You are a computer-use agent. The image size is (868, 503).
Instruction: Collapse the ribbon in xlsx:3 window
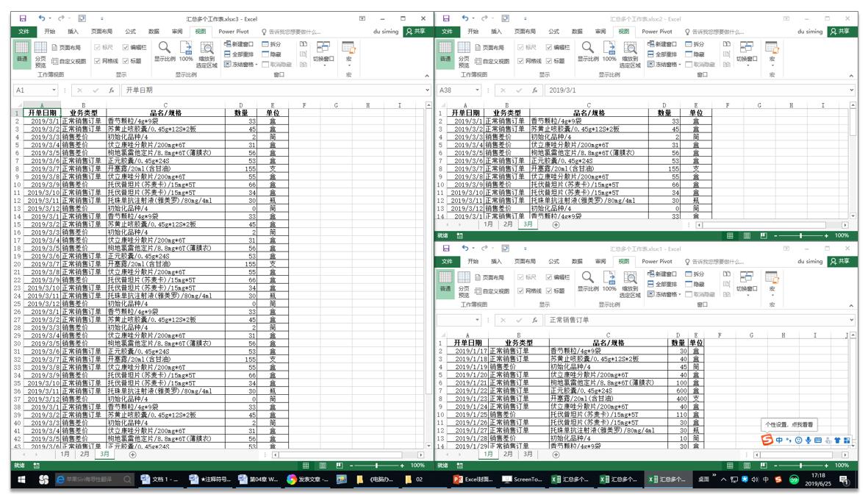(427, 75)
